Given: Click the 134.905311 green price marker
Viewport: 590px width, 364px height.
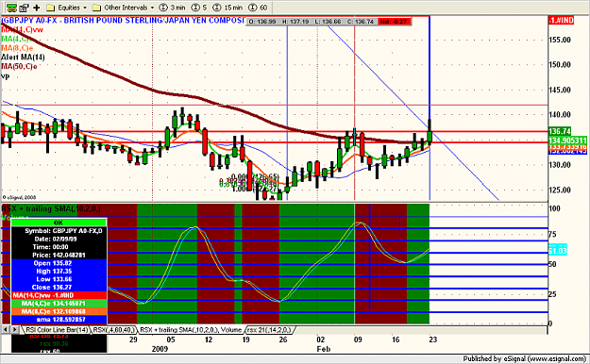Looking at the screenshot, I should [567, 141].
